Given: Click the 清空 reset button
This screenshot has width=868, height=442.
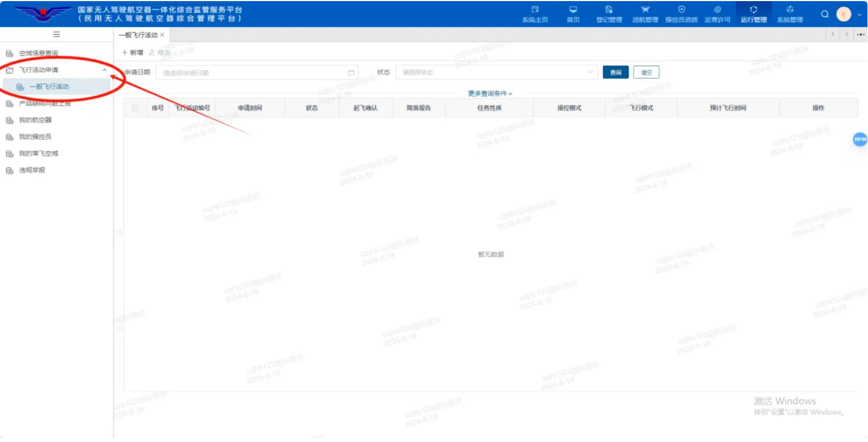Looking at the screenshot, I should click(646, 72).
